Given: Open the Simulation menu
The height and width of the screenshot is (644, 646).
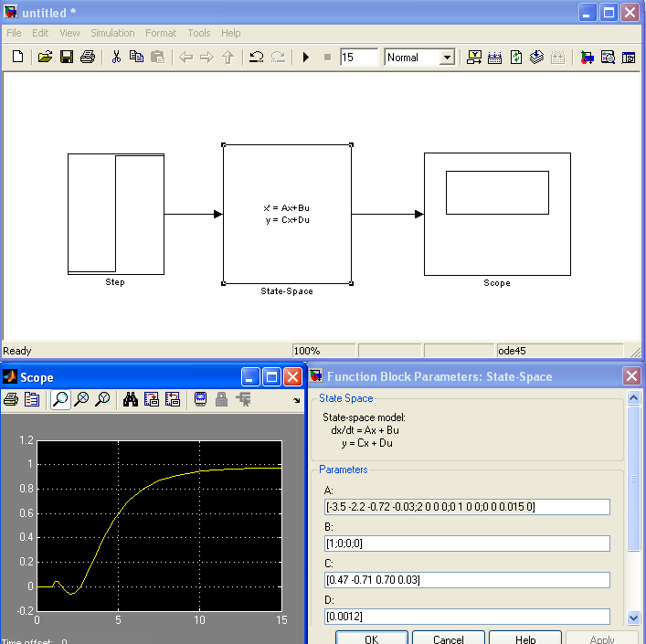Looking at the screenshot, I should [112, 33].
